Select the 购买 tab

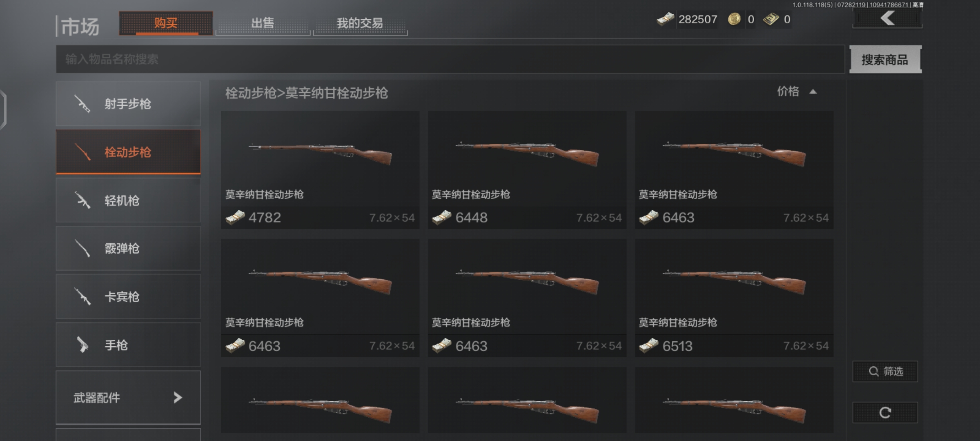coord(166,23)
